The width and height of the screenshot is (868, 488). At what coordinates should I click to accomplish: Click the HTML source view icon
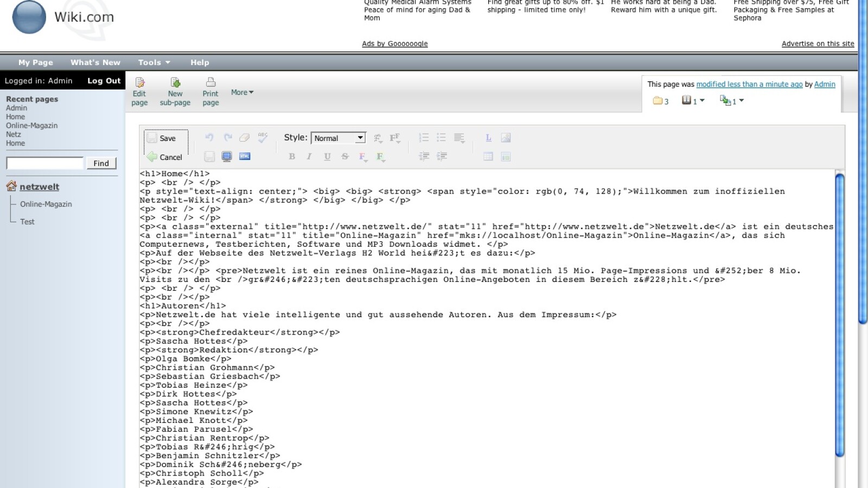(245, 157)
